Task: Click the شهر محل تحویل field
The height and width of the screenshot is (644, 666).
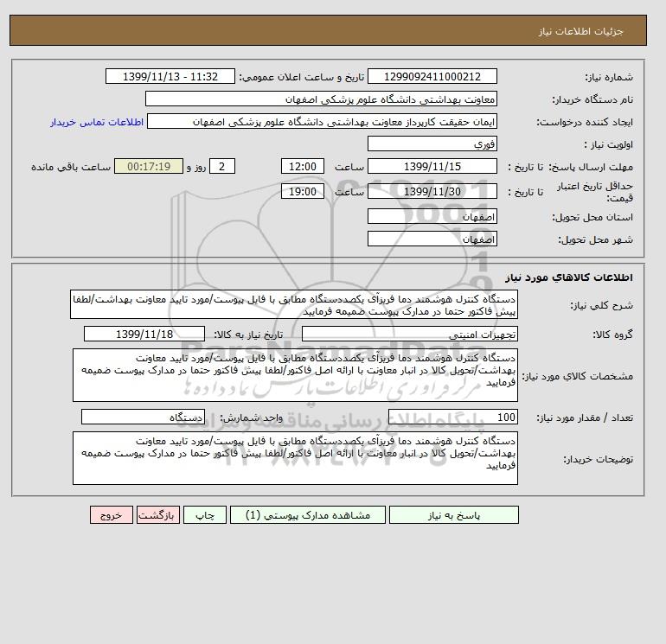Action: (x=432, y=239)
